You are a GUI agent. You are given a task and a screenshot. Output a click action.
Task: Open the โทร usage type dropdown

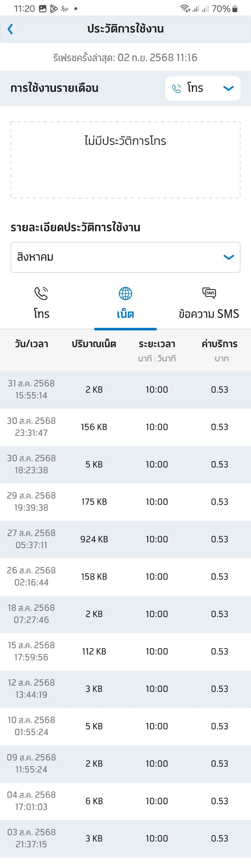[202, 88]
